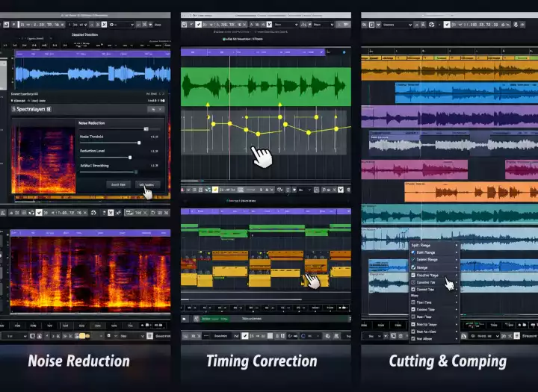Select the orange clip beneath the pink clips

pyautogui.click(x=471, y=192)
